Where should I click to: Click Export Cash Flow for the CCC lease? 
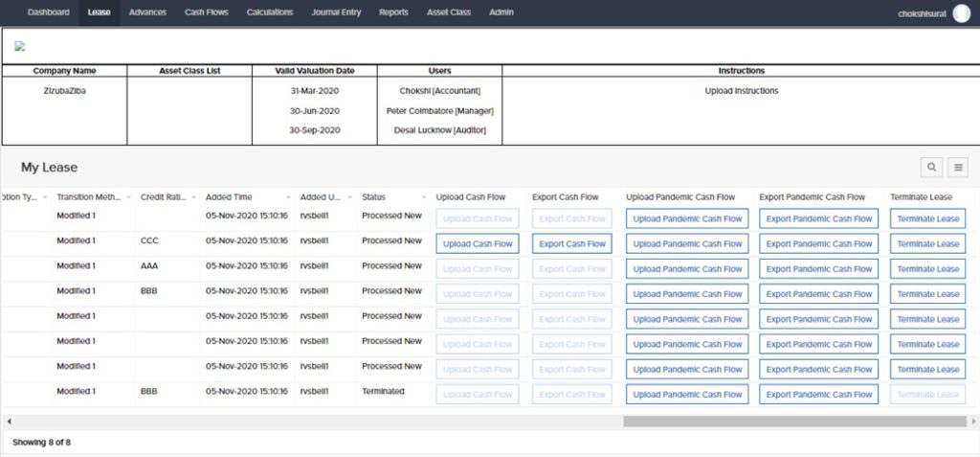click(572, 244)
